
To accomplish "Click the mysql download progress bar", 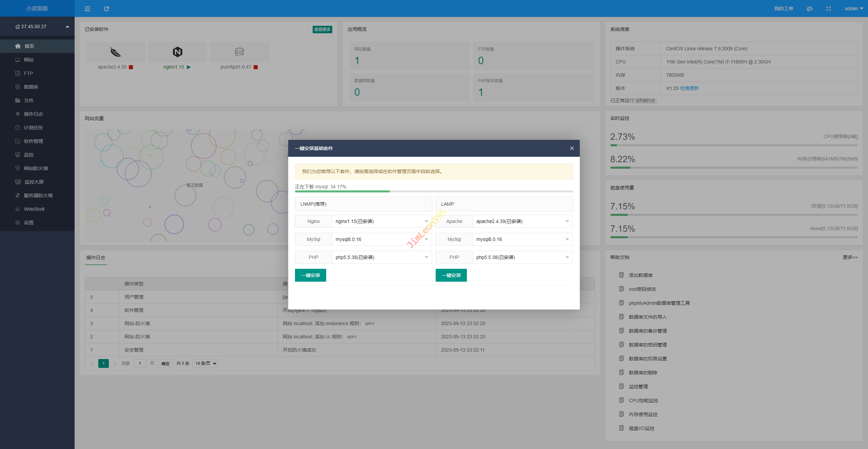I will point(434,191).
